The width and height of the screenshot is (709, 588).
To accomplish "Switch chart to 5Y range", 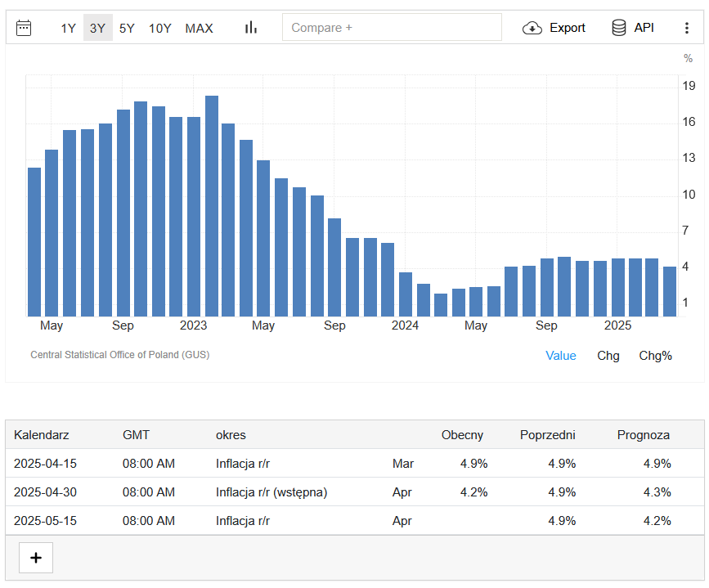I will (127, 28).
